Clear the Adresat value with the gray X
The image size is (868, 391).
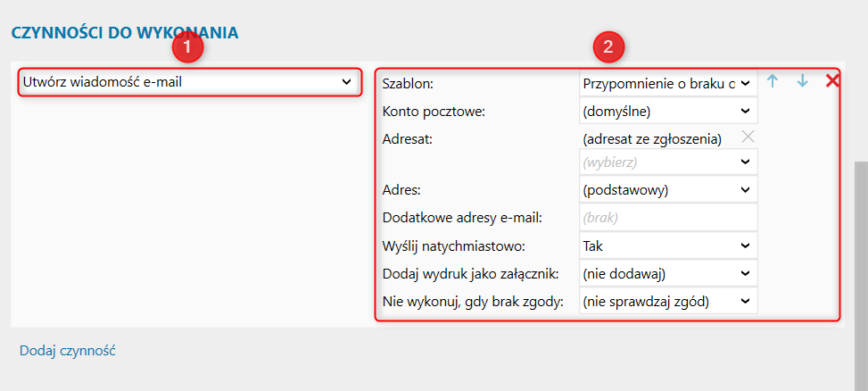point(748,137)
